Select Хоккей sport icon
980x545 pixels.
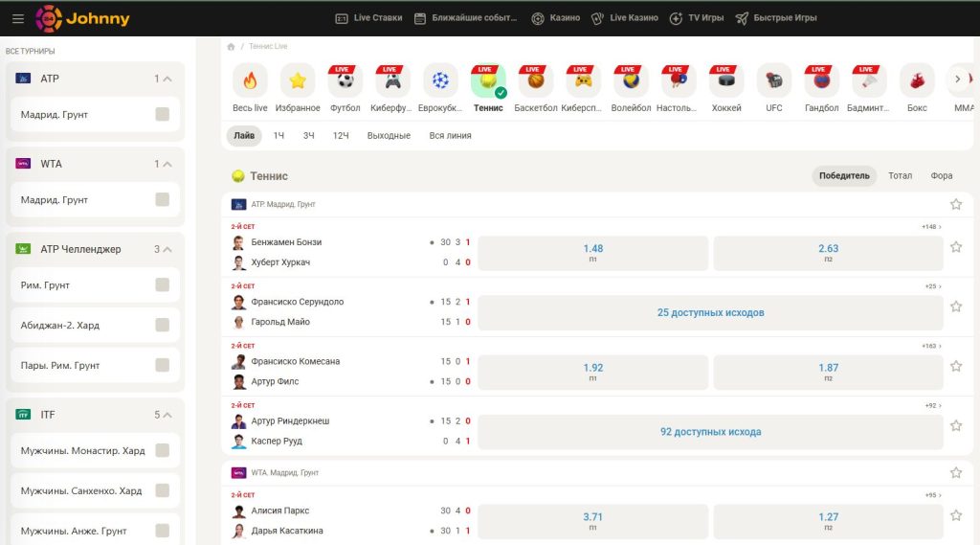pyautogui.click(x=726, y=80)
